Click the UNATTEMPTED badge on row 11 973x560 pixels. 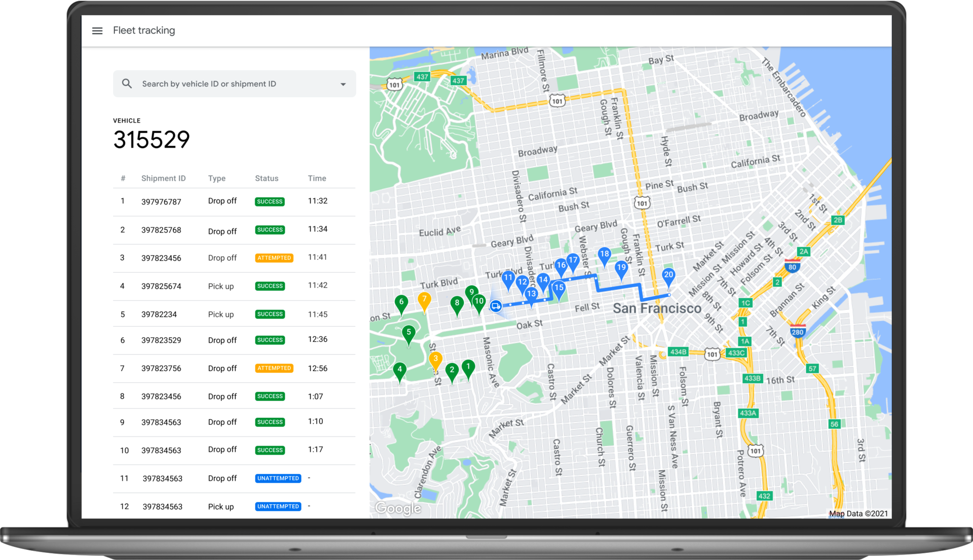click(278, 478)
